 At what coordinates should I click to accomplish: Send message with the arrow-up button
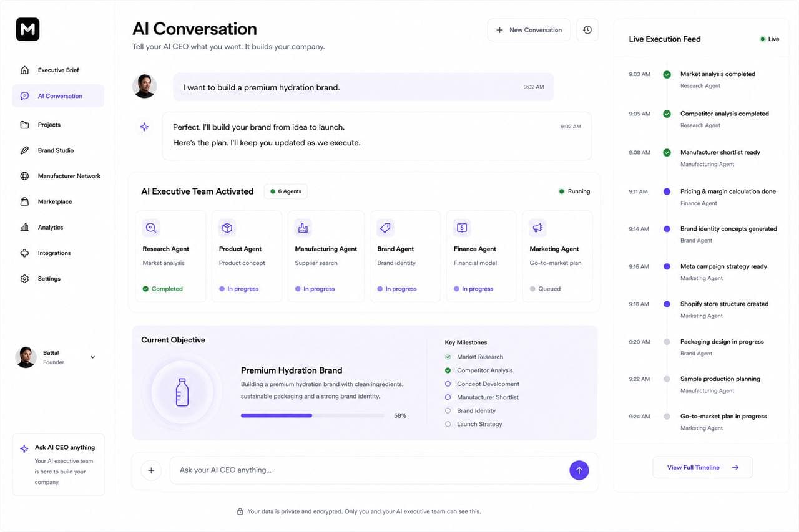(579, 470)
